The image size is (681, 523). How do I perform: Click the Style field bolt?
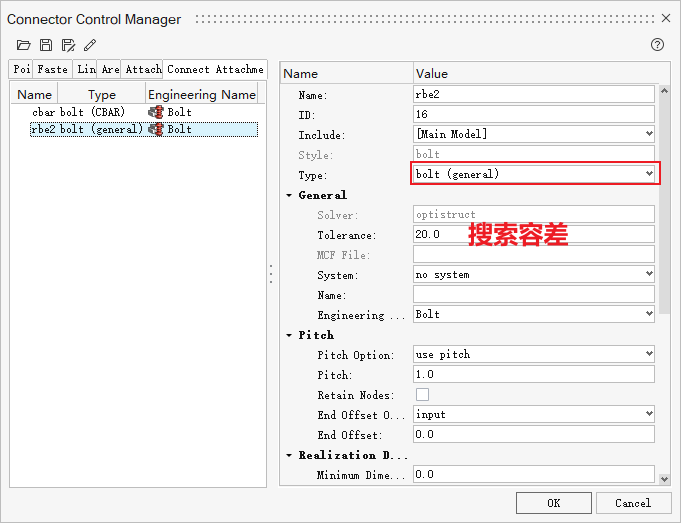(x=534, y=154)
